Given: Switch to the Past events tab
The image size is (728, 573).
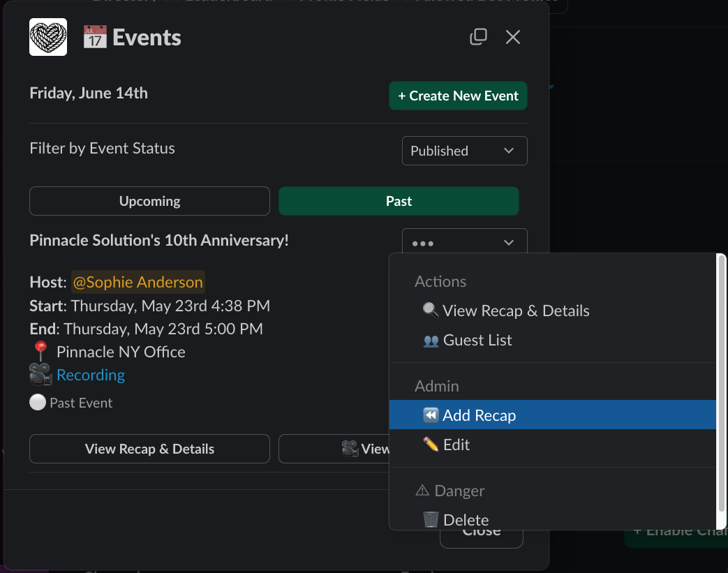Looking at the screenshot, I should [399, 200].
